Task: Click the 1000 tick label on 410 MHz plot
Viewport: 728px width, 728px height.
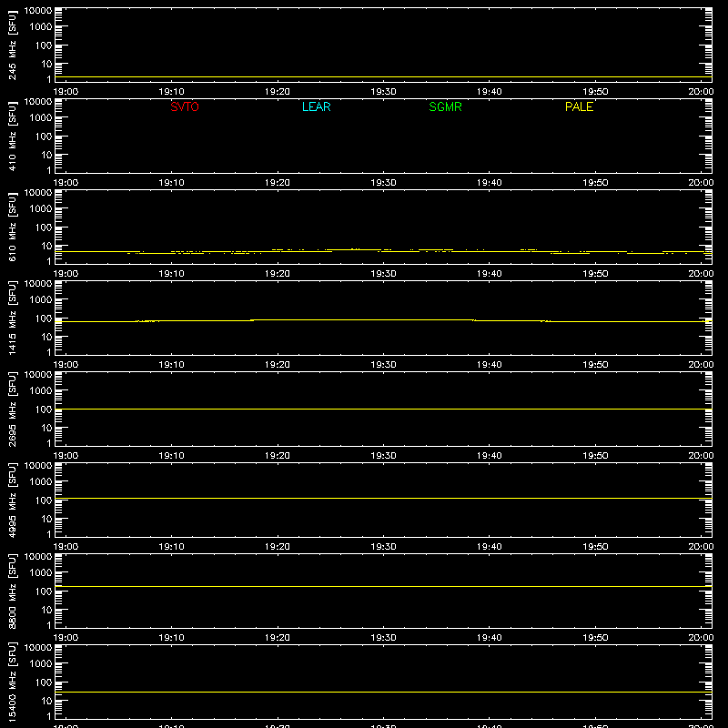Action: (x=41, y=117)
